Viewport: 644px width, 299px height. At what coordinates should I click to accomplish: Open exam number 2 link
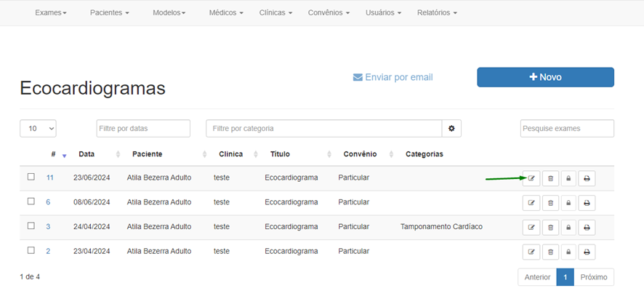48,251
